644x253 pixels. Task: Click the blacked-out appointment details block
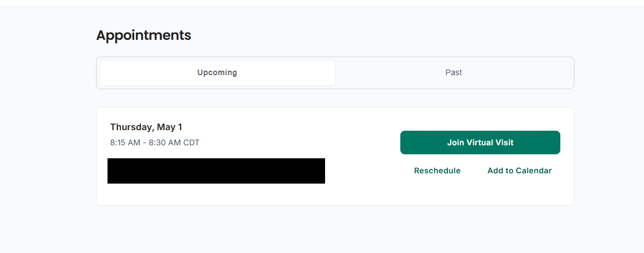[x=216, y=171]
